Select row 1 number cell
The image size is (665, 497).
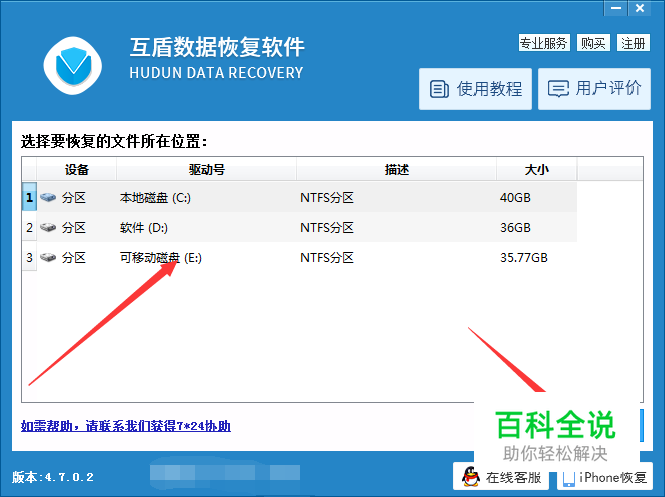[29, 197]
